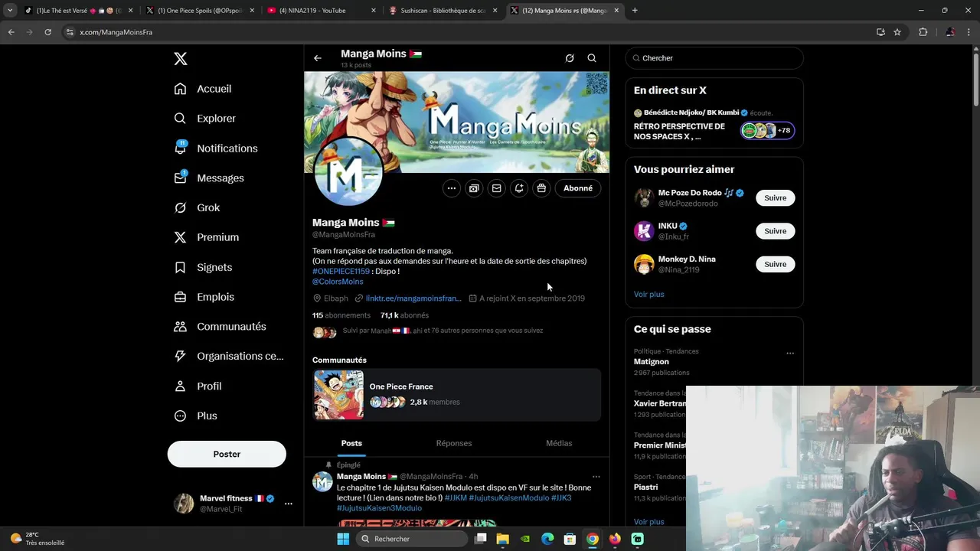Click the #JujutsuKaisen3Modulo hashtag
The image size is (980, 551).
(x=379, y=508)
